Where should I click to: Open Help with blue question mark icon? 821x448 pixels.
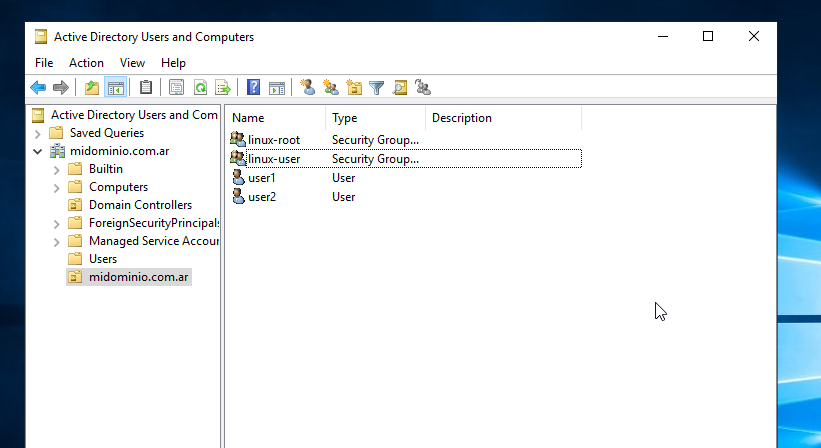click(x=253, y=87)
